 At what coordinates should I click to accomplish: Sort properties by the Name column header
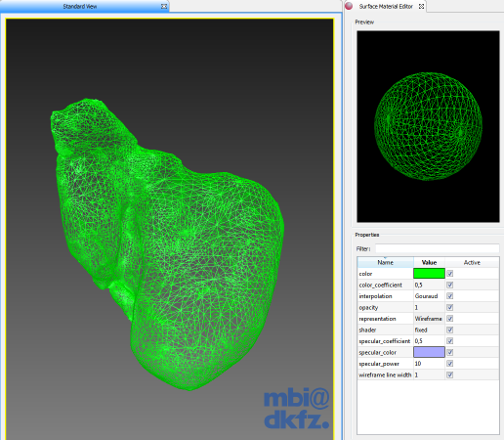(386, 262)
